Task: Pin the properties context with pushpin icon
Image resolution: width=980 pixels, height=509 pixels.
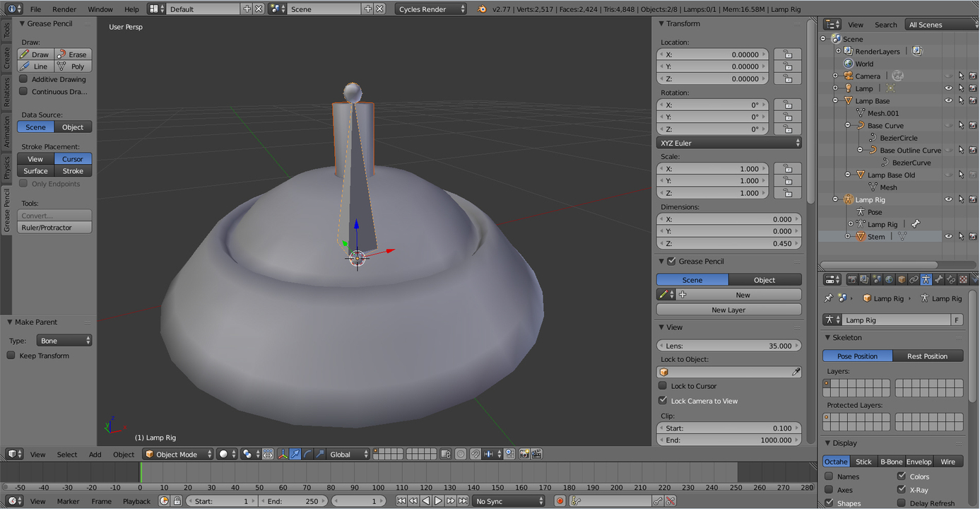Action: point(829,298)
